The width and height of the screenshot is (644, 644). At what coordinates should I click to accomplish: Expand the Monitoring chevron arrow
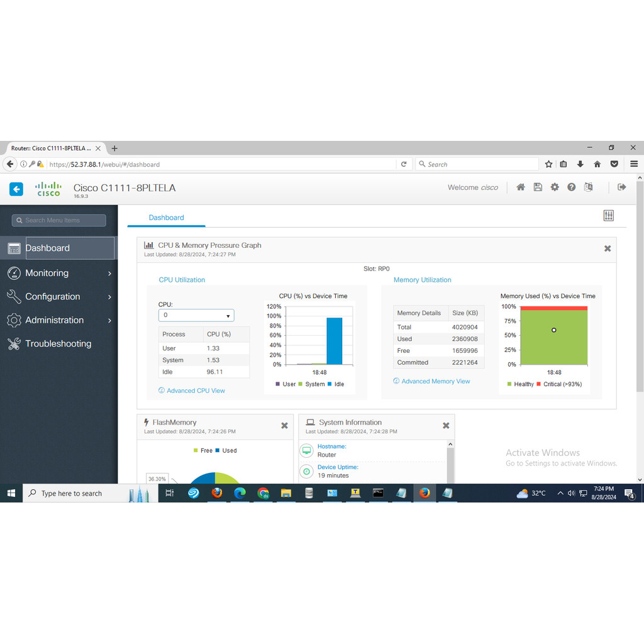point(109,274)
